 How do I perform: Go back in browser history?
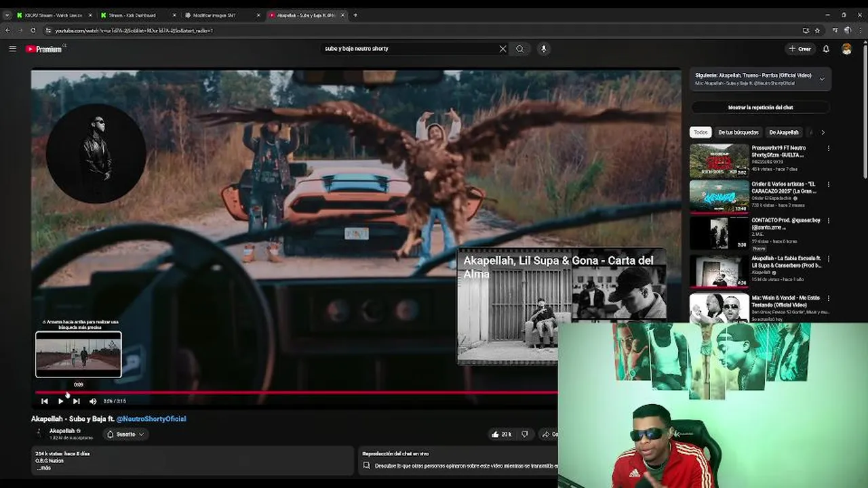point(7,30)
